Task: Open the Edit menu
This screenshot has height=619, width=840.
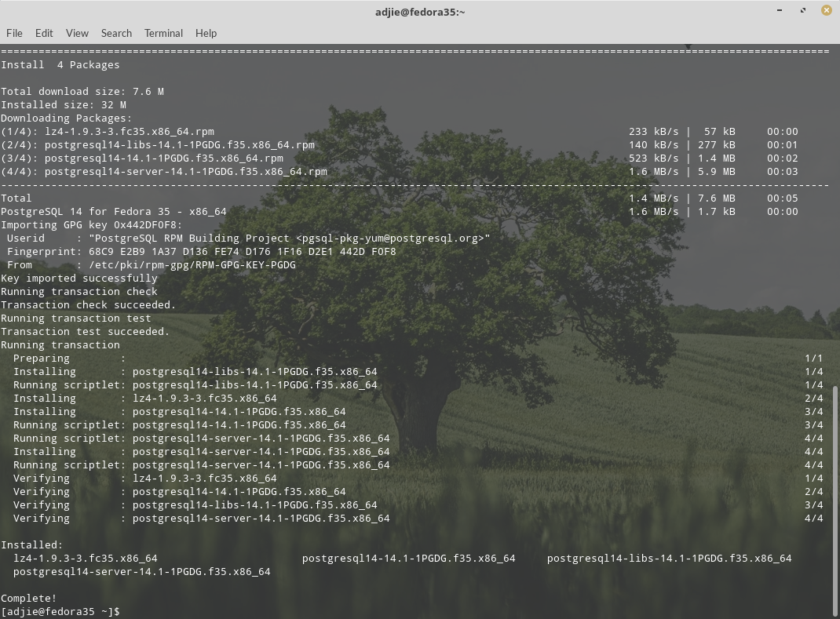Action: (x=44, y=33)
